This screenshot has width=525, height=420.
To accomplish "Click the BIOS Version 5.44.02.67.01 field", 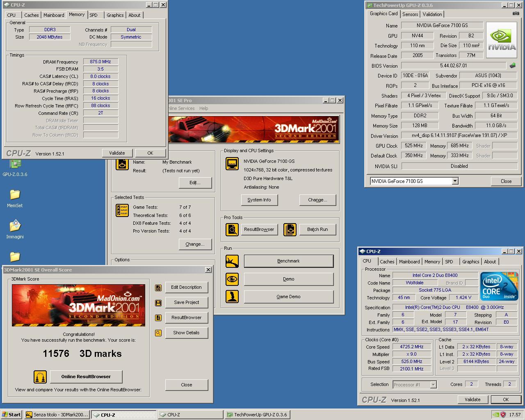I will coord(453,66).
